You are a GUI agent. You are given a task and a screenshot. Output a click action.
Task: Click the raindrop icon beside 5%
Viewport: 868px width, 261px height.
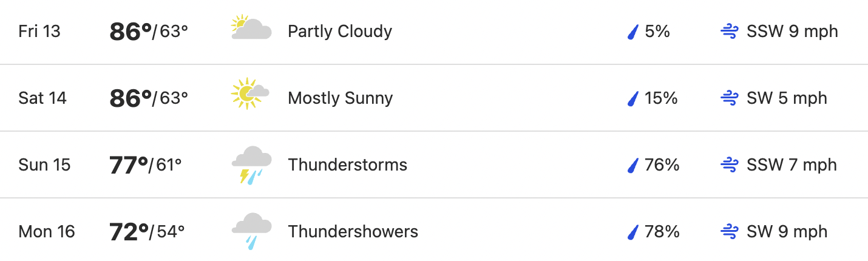[x=633, y=32]
